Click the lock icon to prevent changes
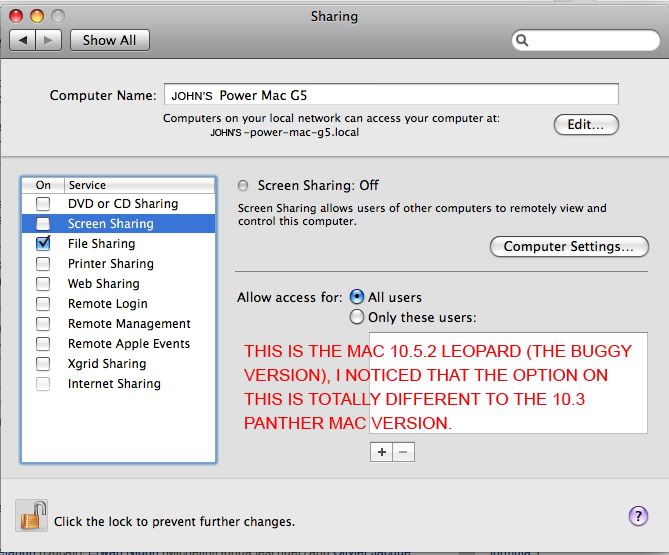Screen dimensions: 669x555 [32, 516]
